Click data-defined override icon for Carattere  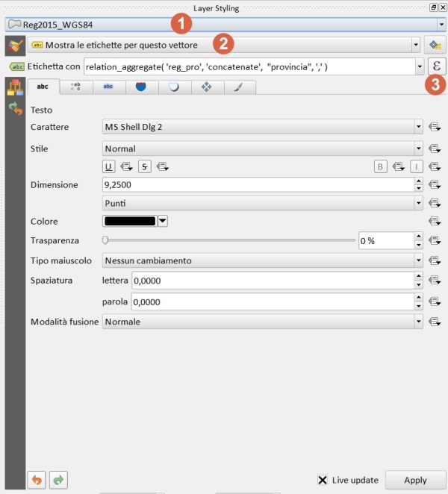[435, 128]
